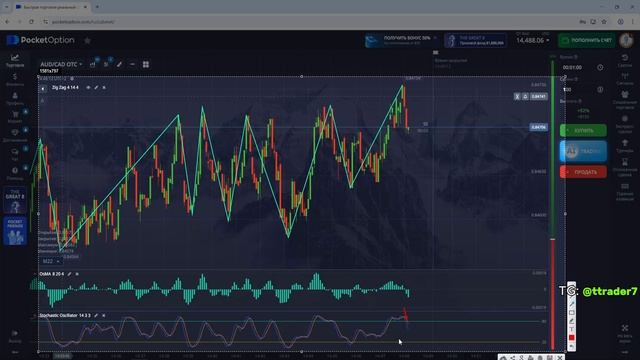Open trade time picker clock icon
640x360 pixels.
(600, 67)
